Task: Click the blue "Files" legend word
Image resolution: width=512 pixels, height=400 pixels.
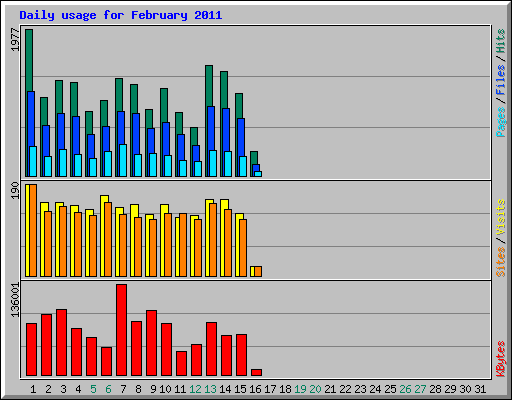Action: coord(501,79)
